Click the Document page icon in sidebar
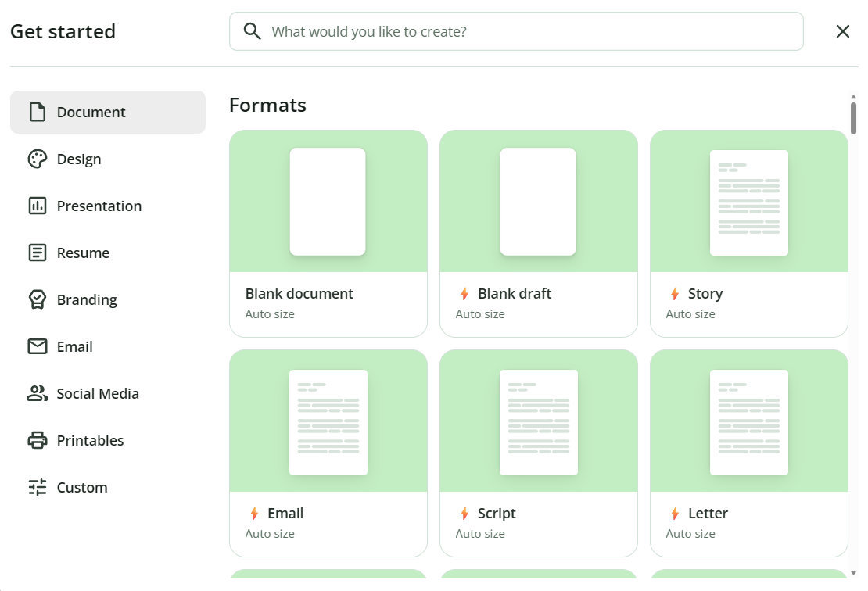The image size is (868, 591). pos(37,112)
